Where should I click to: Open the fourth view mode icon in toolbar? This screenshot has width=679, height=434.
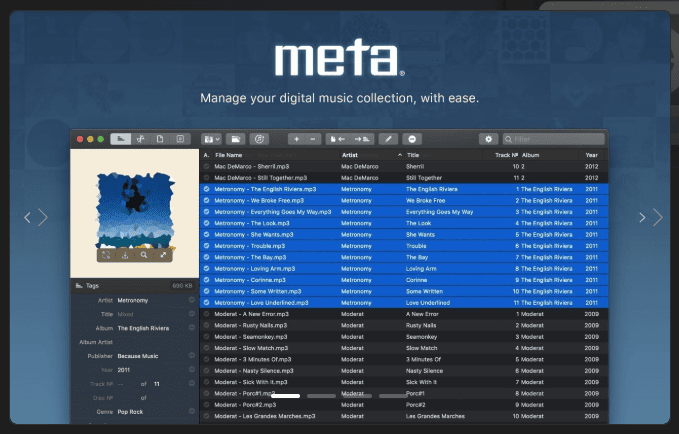(180, 139)
